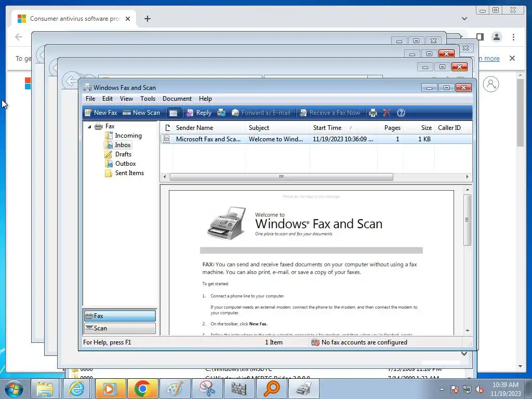532x399 pixels.
Task: Open a new tab in Chrome
Action: tap(147, 19)
